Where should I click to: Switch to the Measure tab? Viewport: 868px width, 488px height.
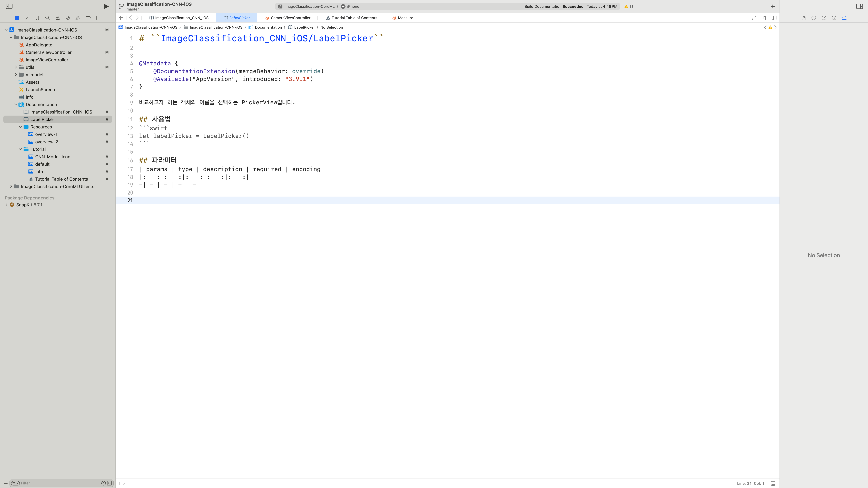click(x=403, y=18)
